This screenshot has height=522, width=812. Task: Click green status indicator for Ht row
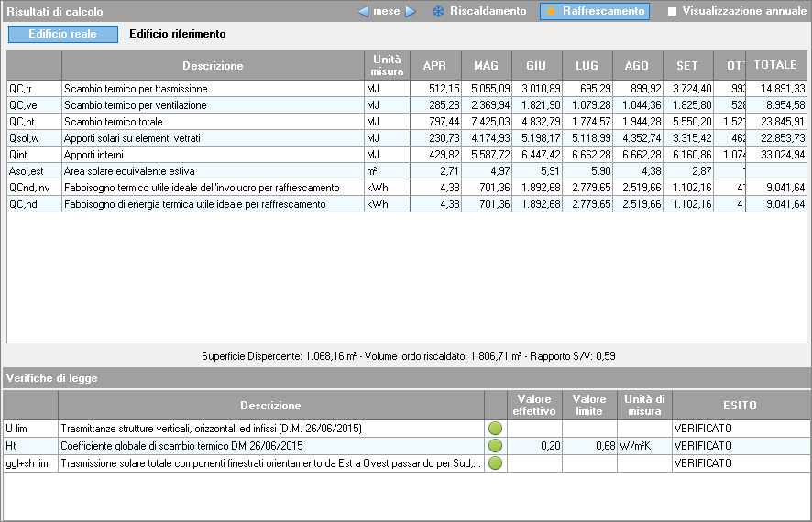tap(495, 446)
